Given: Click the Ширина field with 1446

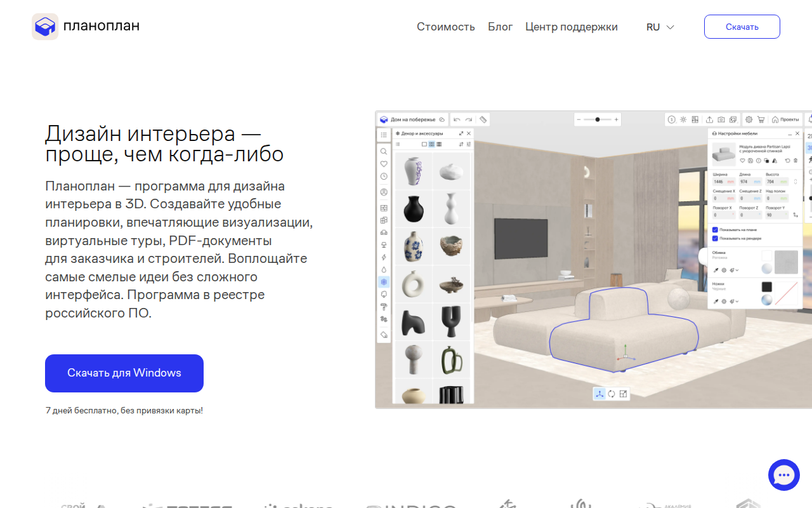Looking at the screenshot, I should (723, 182).
